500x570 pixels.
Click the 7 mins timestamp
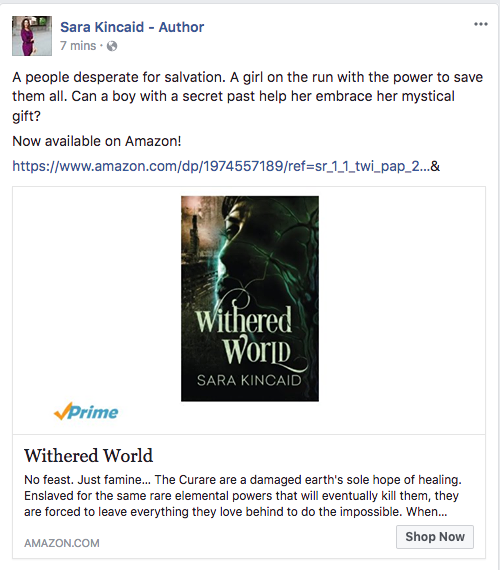click(x=78, y=46)
